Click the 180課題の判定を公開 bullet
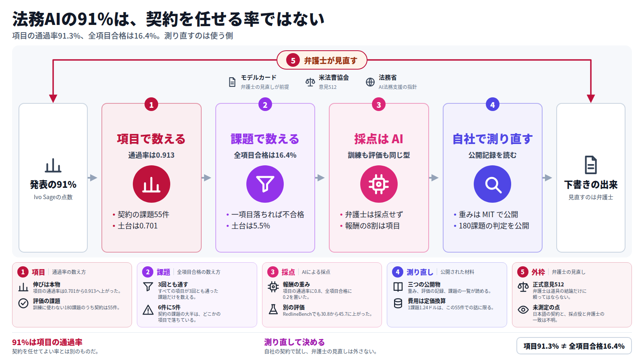Image resolution: width=644 pixels, height=362 pixels. tap(494, 226)
